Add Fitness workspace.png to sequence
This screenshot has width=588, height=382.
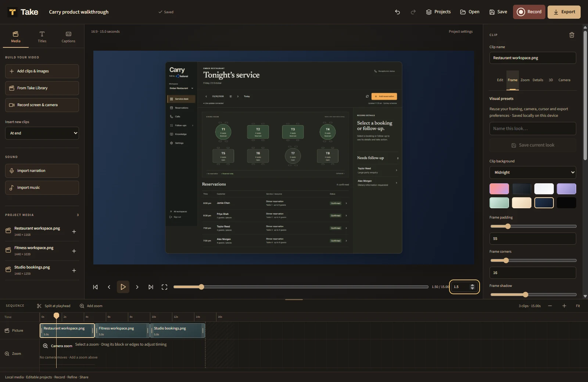point(74,251)
